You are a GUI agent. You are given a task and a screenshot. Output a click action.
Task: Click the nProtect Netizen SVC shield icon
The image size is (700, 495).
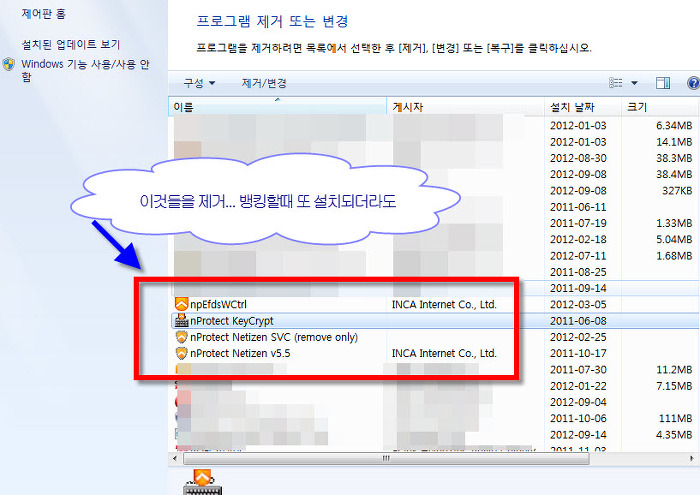[x=181, y=338]
